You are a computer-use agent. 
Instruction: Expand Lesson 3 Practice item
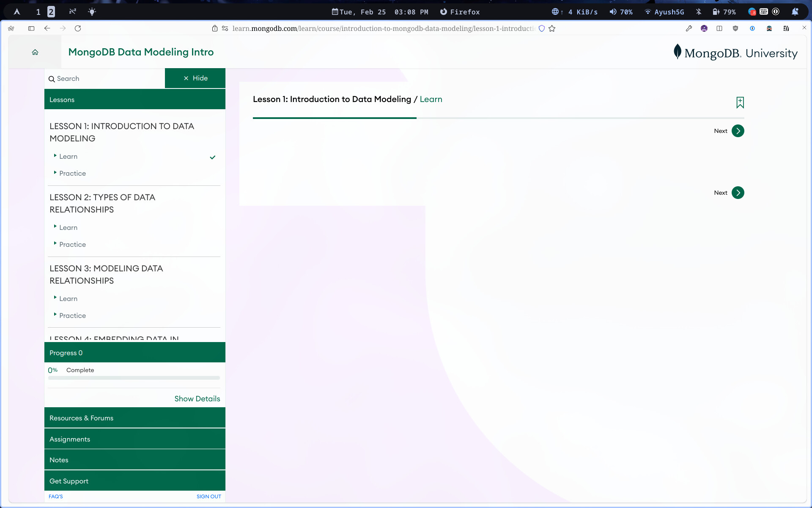coord(72,315)
